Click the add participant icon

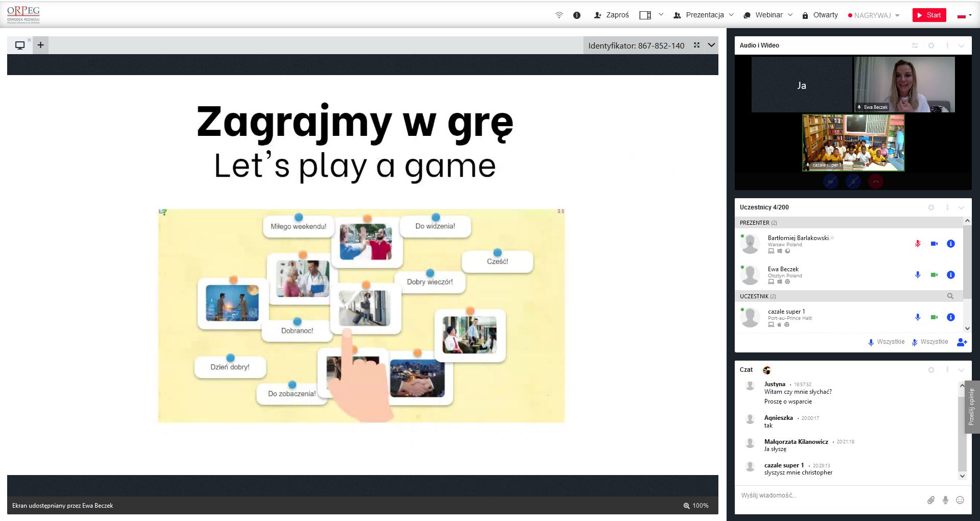(962, 342)
